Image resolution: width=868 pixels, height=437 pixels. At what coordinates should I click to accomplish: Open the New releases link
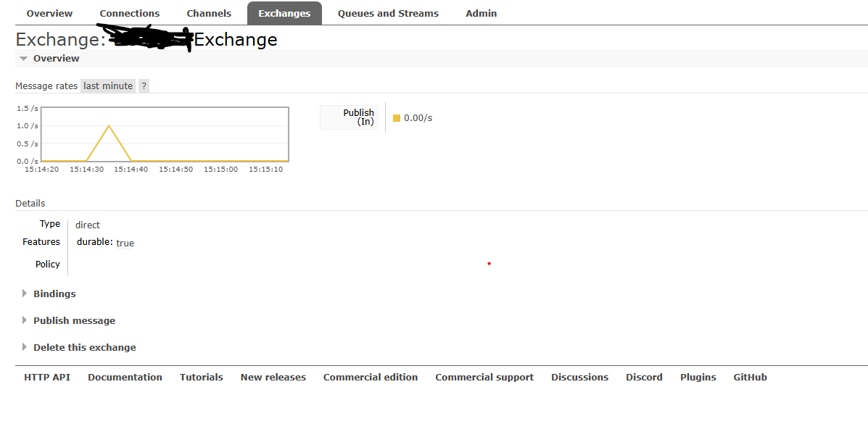(273, 377)
